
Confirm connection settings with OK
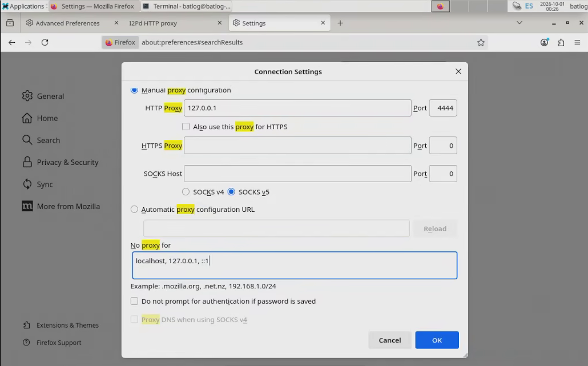437,340
